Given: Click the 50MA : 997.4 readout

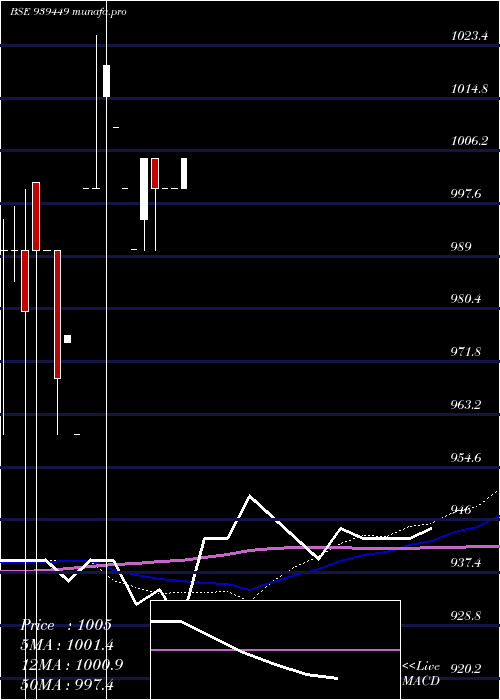Looking at the screenshot, I should pos(67,684).
